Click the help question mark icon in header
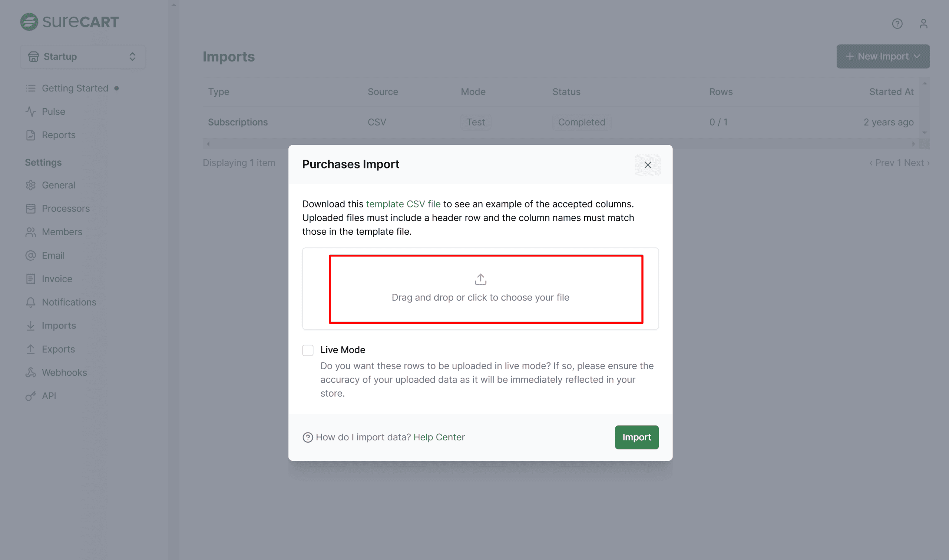This screenshot has width=949, height=560. click(x=897, y=24)
